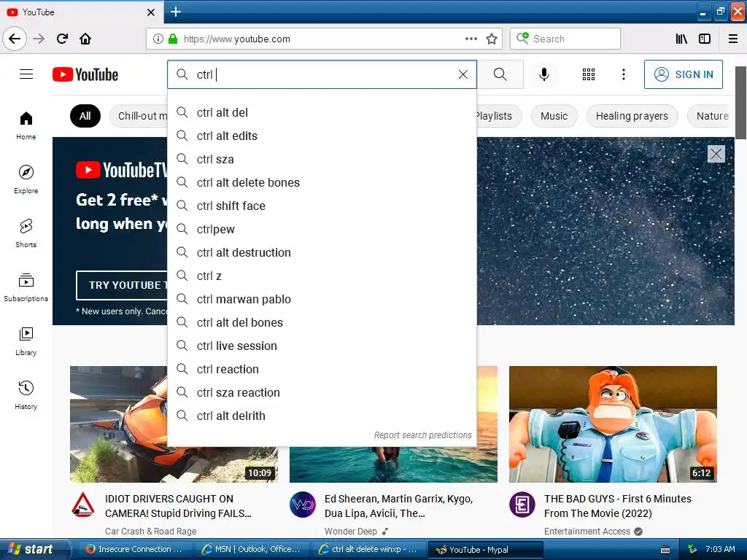Open Library in YouTube sidebar
747x560 pixels.
(x=26, y=341)
